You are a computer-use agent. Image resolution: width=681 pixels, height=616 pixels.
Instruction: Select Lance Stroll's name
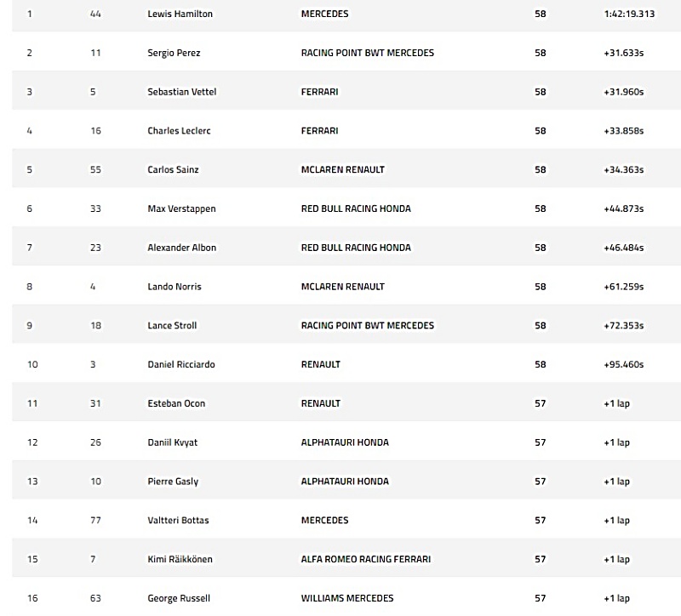click(172, 326)
